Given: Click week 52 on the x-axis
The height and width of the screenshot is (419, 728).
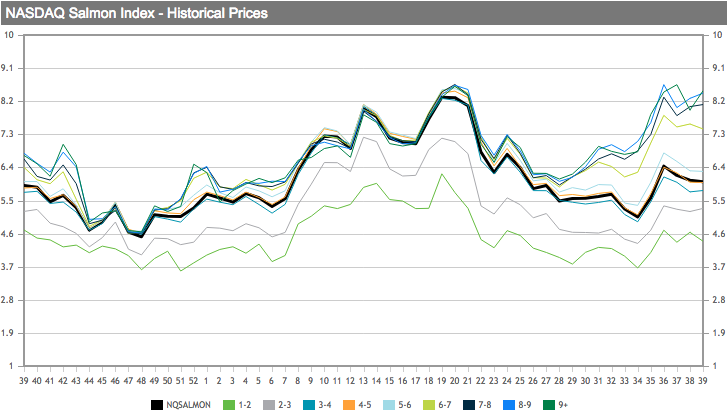Looking at the screenshot, I should click(194, 381).
